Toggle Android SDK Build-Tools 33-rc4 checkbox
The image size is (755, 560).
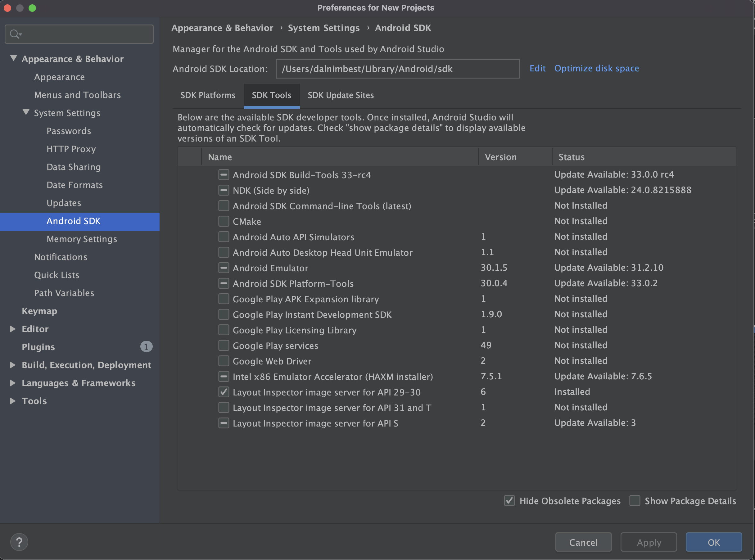coord(224,174)
